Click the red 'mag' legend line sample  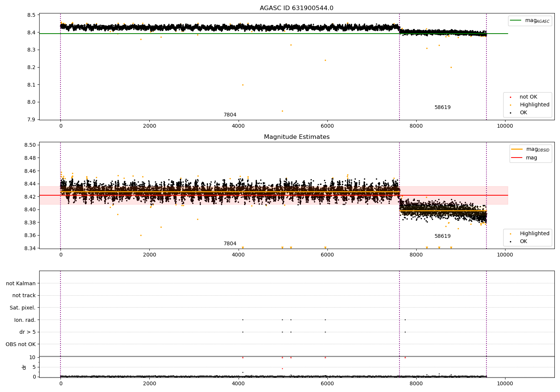[517, 158]
